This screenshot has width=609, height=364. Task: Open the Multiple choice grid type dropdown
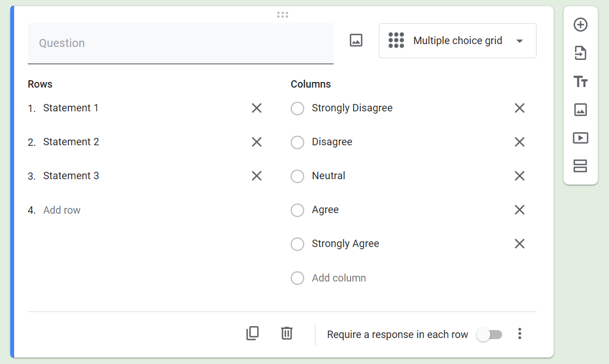coord(457,41)
